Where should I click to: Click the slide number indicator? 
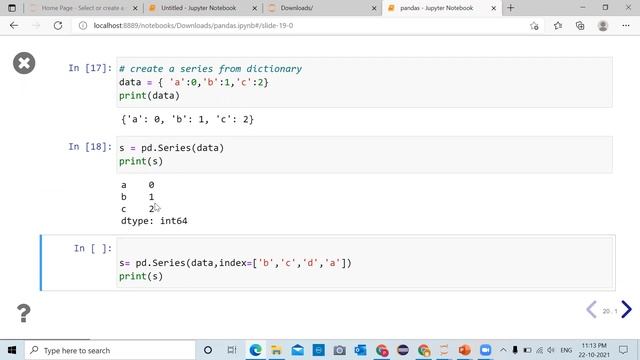pos(609,311)
